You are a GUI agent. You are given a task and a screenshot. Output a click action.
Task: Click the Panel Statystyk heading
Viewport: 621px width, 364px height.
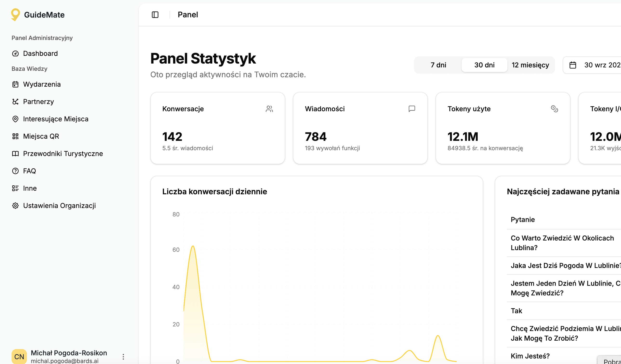click(x=203, y=58)
